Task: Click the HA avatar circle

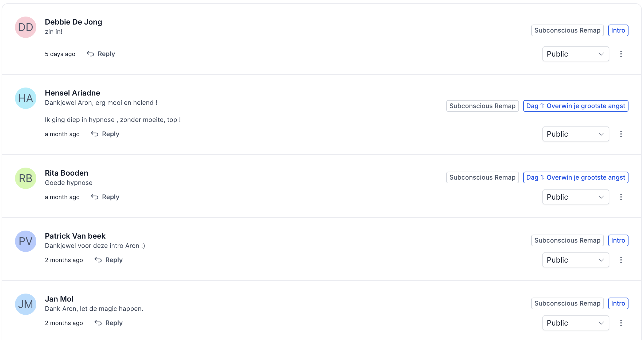Action: [x=26, y=98]
